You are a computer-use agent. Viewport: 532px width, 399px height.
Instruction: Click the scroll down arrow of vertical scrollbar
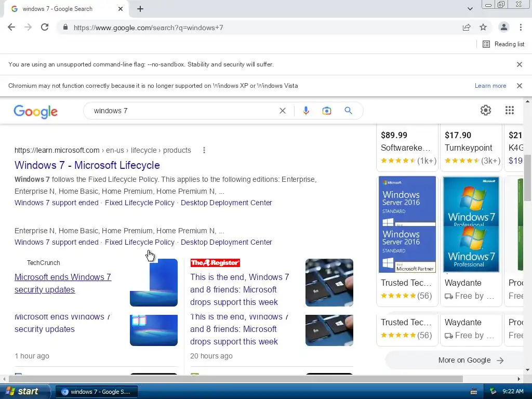pyautogui.click(x=528, y=370)
